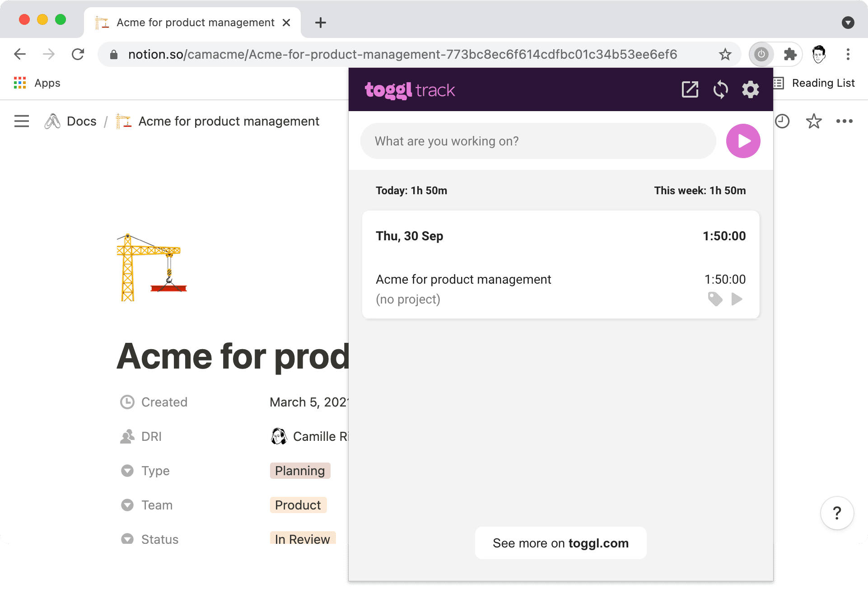Start a new Toggl timer
This screenshot has width=868, height=589.
coord(743,141)
